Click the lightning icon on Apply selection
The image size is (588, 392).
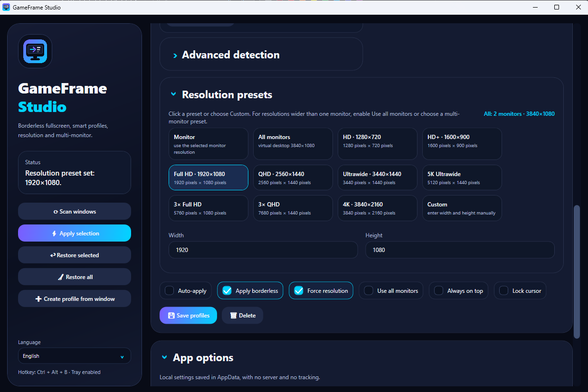point(55,233)
